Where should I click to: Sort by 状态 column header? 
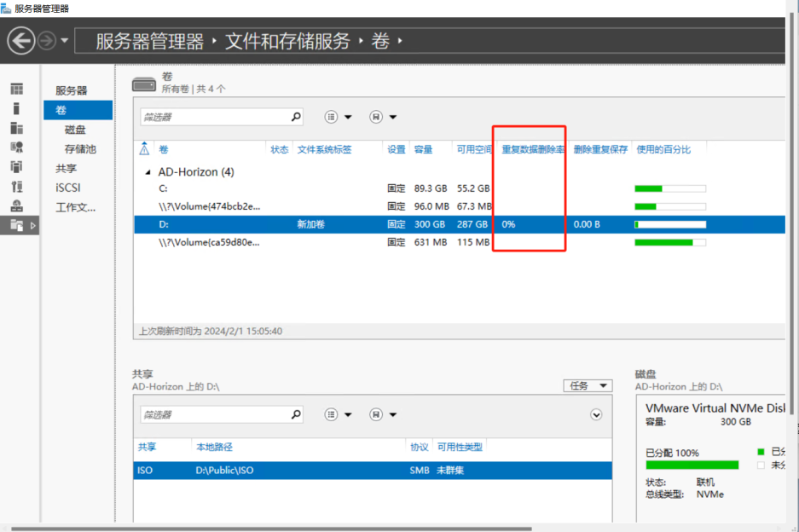coord(279,149)
